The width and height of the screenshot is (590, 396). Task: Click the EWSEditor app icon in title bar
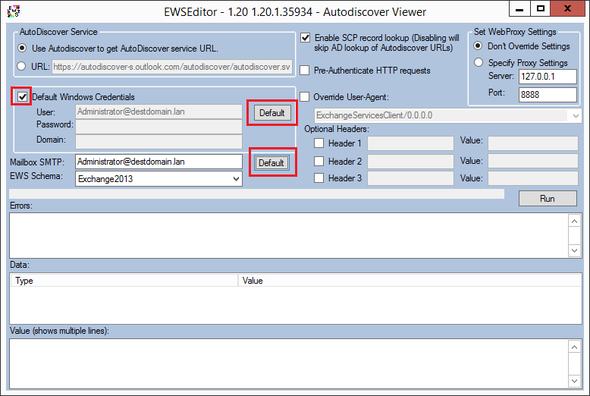(14, 11)
